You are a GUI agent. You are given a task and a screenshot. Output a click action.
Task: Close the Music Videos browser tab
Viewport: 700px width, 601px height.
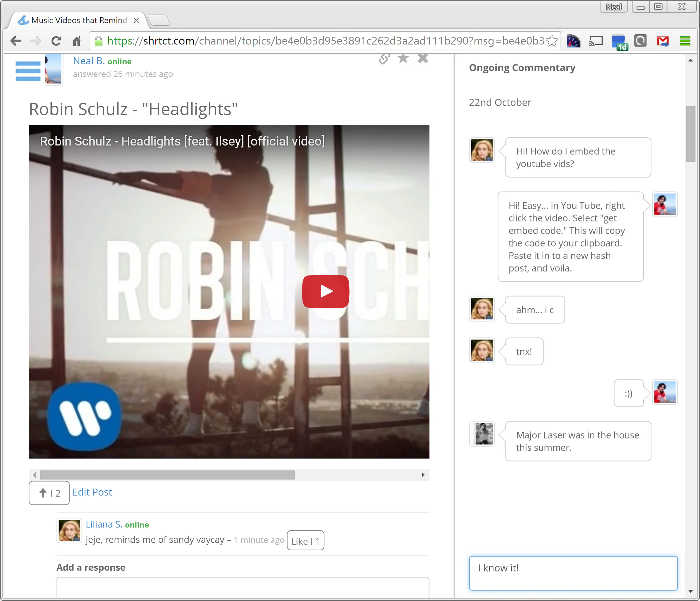pyautogui.click(x=136, y=20)
